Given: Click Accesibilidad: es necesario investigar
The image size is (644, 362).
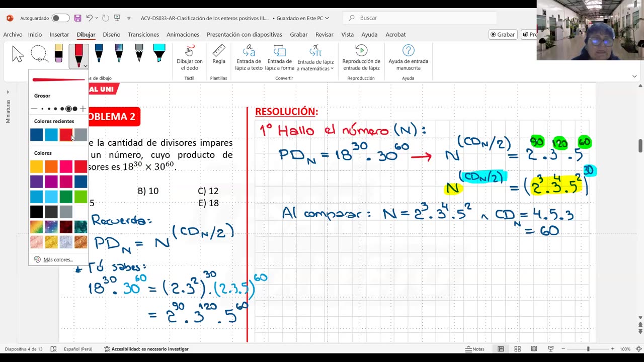Looking at the screenshot, I should pyautogui.click(x=146, y=349).
